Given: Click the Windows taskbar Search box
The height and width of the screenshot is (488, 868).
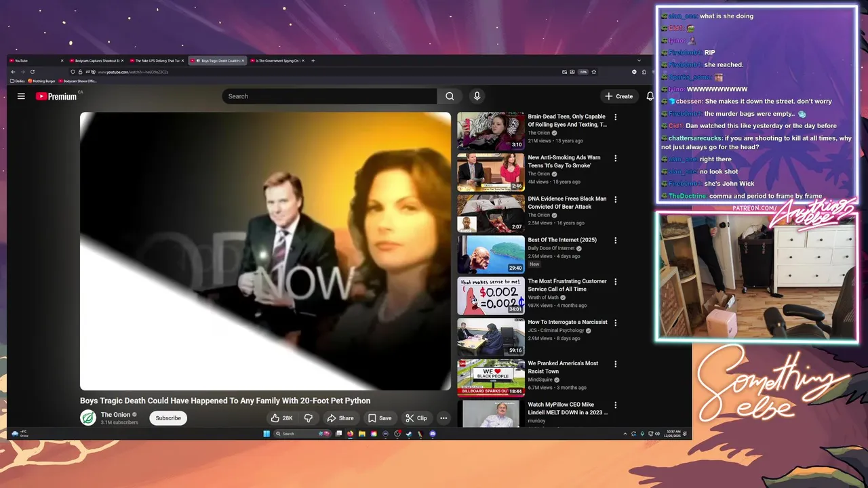Looking at the screenshot, I should (x=302, y=434).
